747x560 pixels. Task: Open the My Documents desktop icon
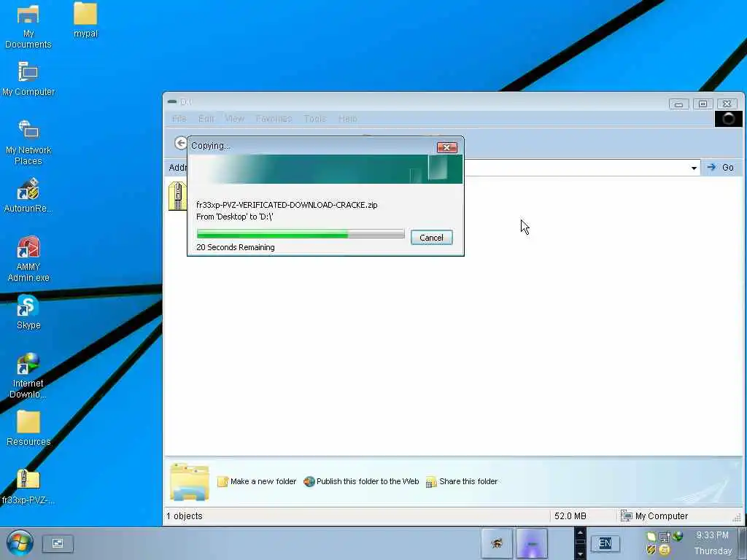(x=28, y=26)
